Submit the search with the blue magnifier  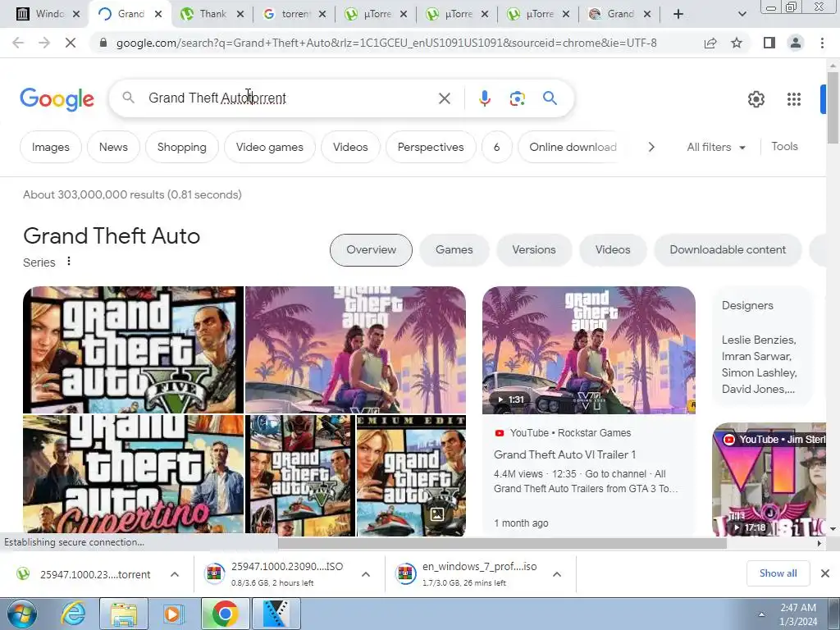[550, 98]
